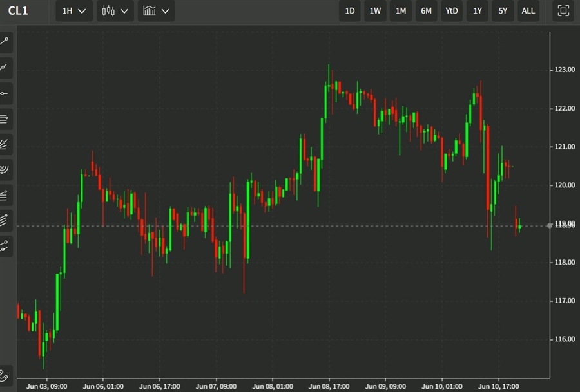The width and height of the screenshot is (580, 392).
Task: Switch to the 1D time range
Action: tap(350, 11)
